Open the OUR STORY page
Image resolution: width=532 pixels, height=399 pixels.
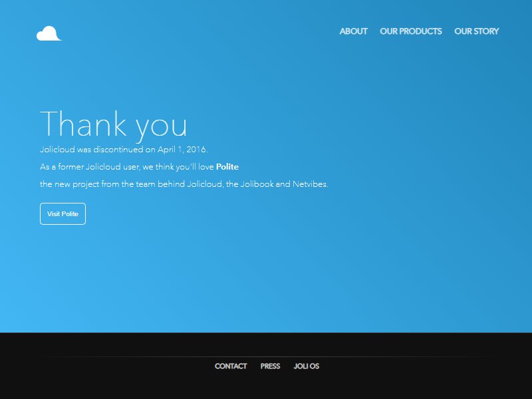tap(476, 31)
